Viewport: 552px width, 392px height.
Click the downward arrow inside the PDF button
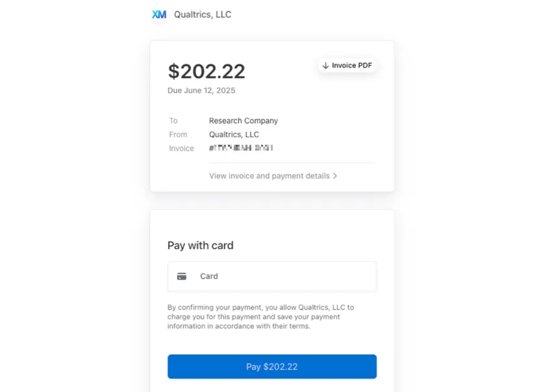325,65
